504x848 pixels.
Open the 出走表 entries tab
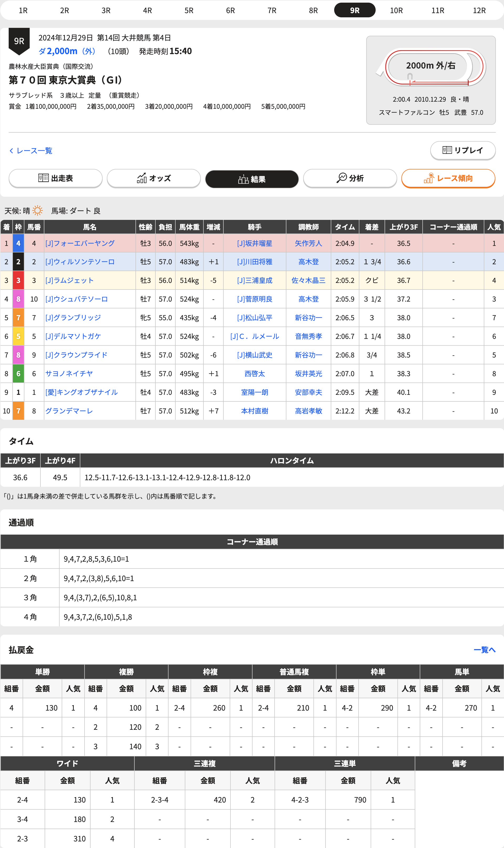tap(55, 178)
